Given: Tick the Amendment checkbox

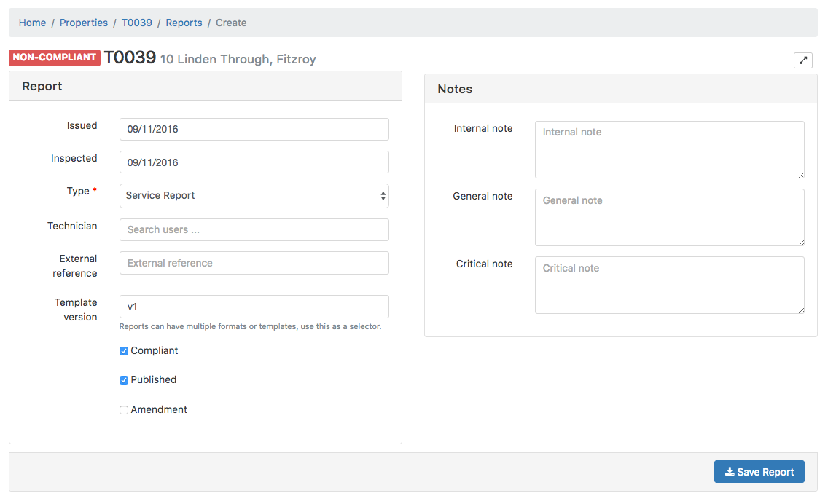Looking at the screenshot, I should [x=124, y=410].
